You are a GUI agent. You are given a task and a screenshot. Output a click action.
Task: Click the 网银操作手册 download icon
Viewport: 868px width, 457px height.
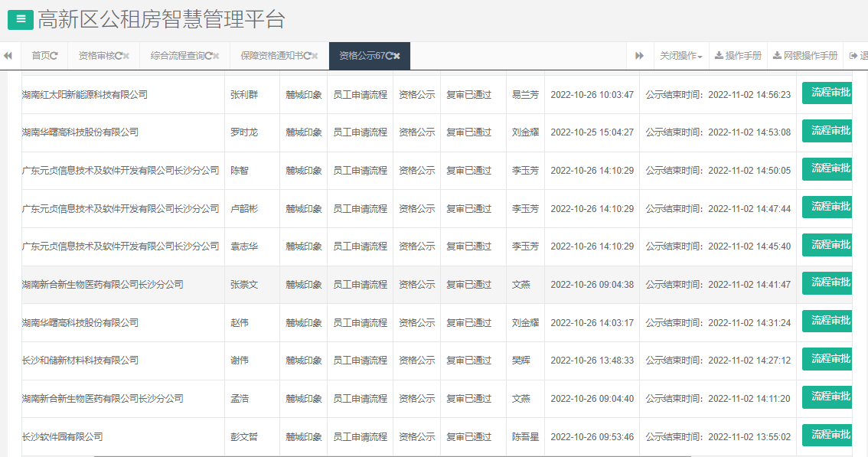(x=776, y=55)
